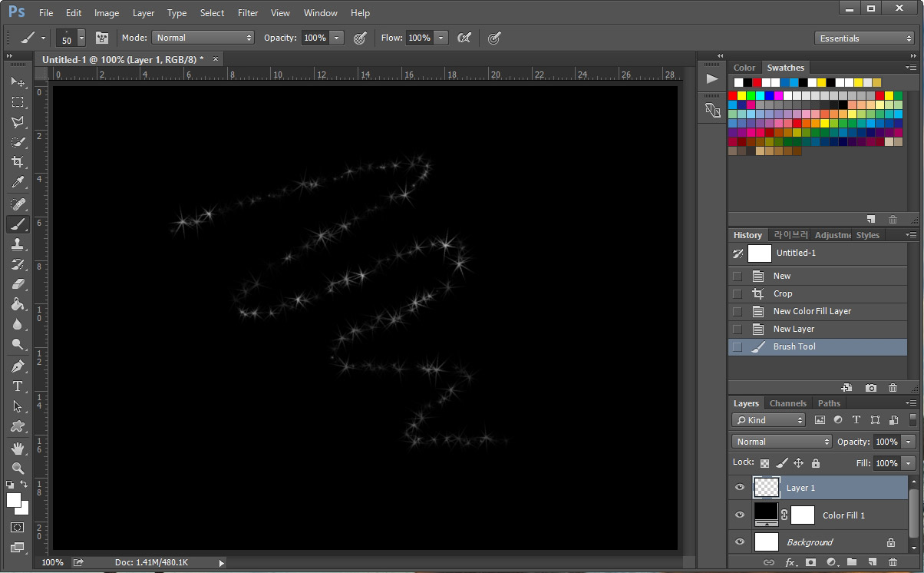The width and height of the screenshot is (924, 573).
Task: Add a layer style via fx icon
Action: 790,563
